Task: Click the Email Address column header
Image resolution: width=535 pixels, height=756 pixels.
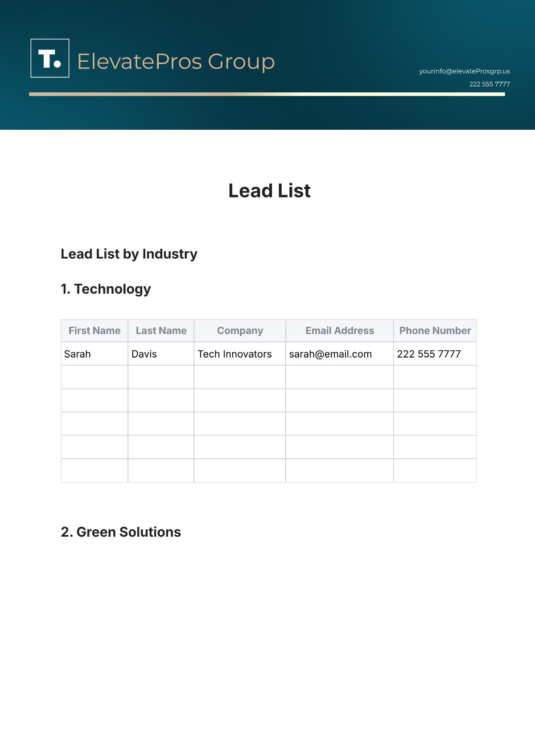Action: pyautogui.click(x=340, y=331)
